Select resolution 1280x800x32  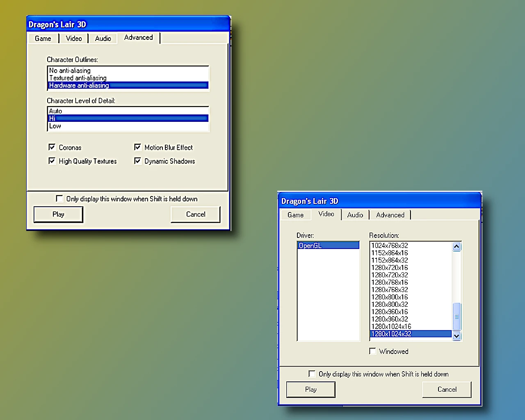point(411,304)
